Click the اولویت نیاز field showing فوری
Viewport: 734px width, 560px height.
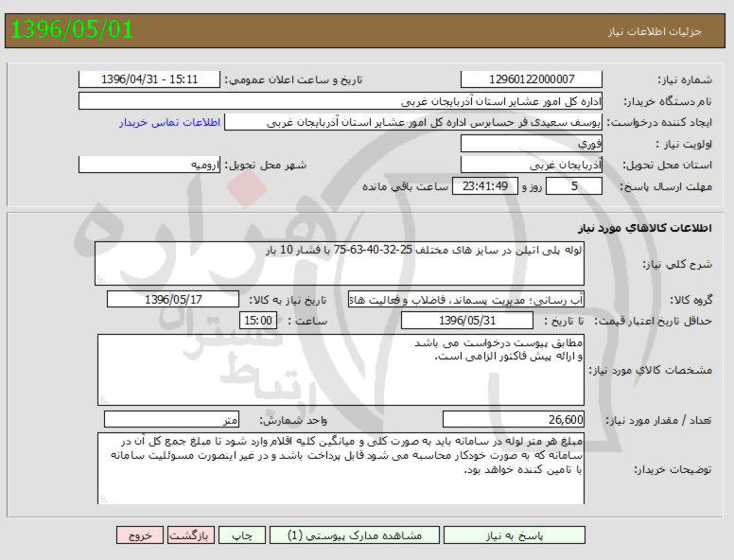point(532,144)
